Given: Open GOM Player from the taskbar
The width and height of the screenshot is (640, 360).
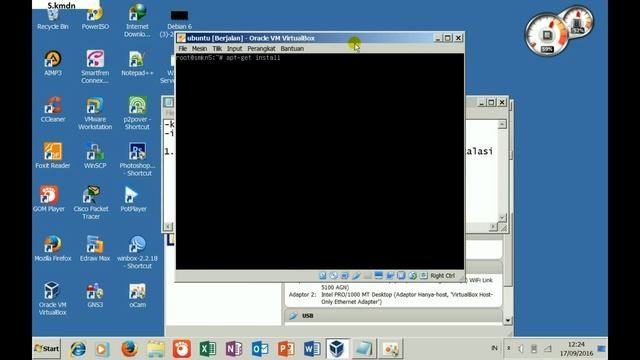Looking at the screenshot, I should point(182,349).
